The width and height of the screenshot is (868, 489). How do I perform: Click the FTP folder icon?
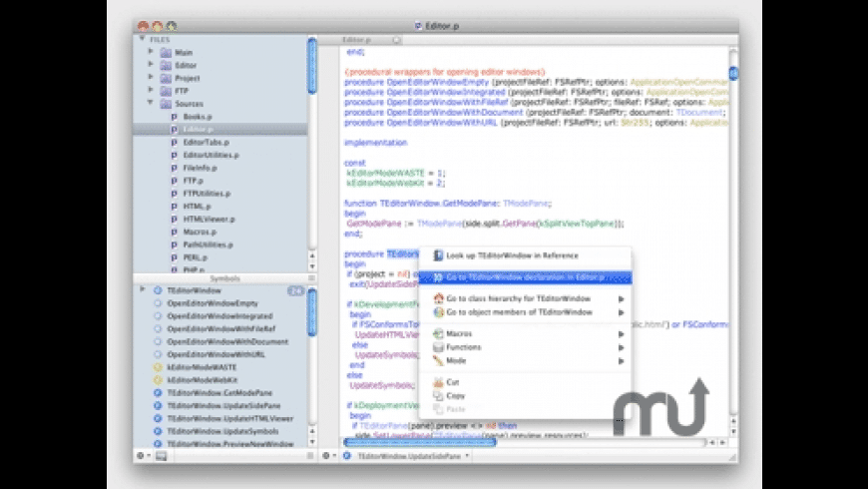point(166,91)
